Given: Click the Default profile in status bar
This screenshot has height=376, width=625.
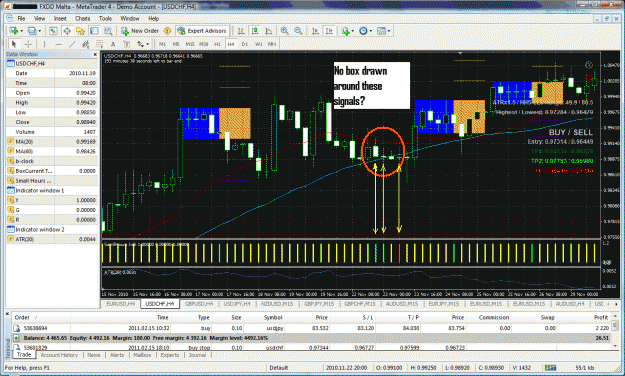Looking at the screenshot, I should tap(278, 368).
